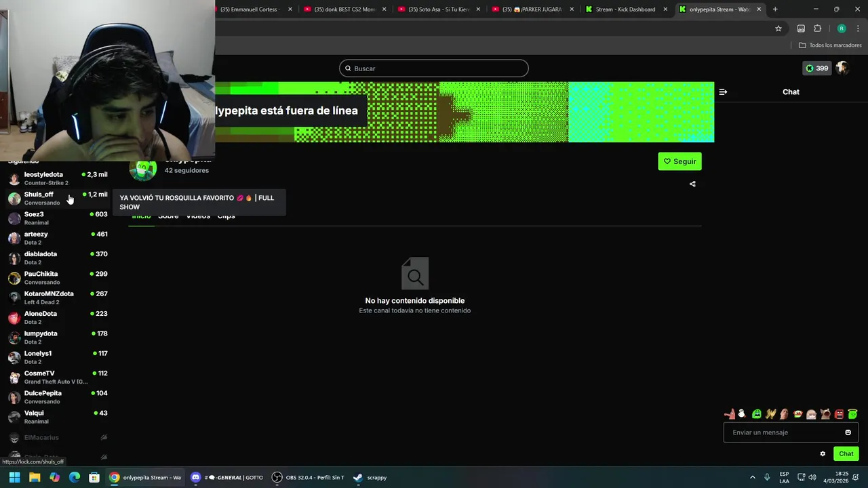This screenshot has width=868, height=488.
Task: Open the Windows Start menu
Action: pos(14,477)
